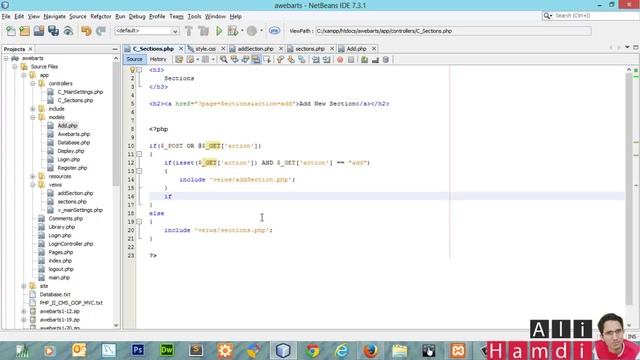Select index.php in the project tree

click(60, 261)
